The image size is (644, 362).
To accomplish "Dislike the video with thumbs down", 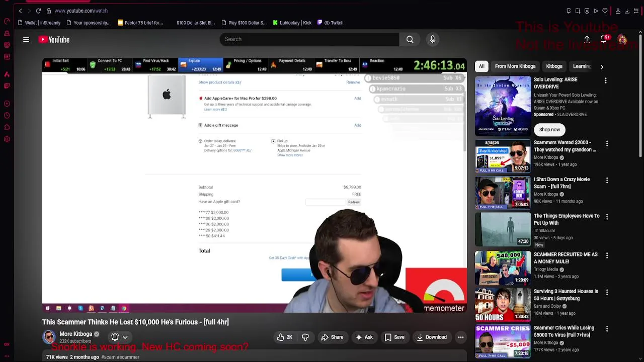I will pos(305,337).
